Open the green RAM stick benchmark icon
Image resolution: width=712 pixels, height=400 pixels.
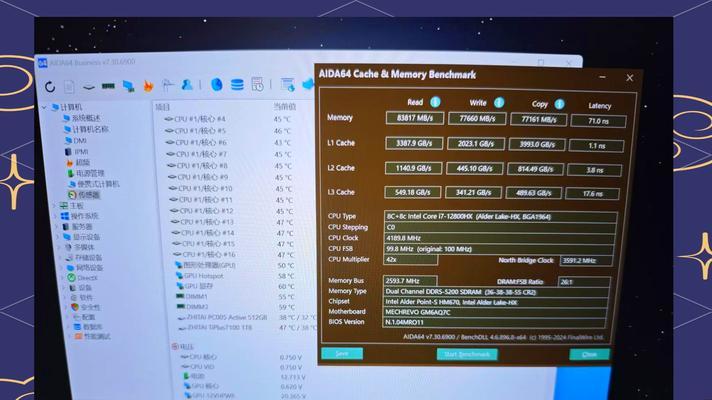point(108,86)
